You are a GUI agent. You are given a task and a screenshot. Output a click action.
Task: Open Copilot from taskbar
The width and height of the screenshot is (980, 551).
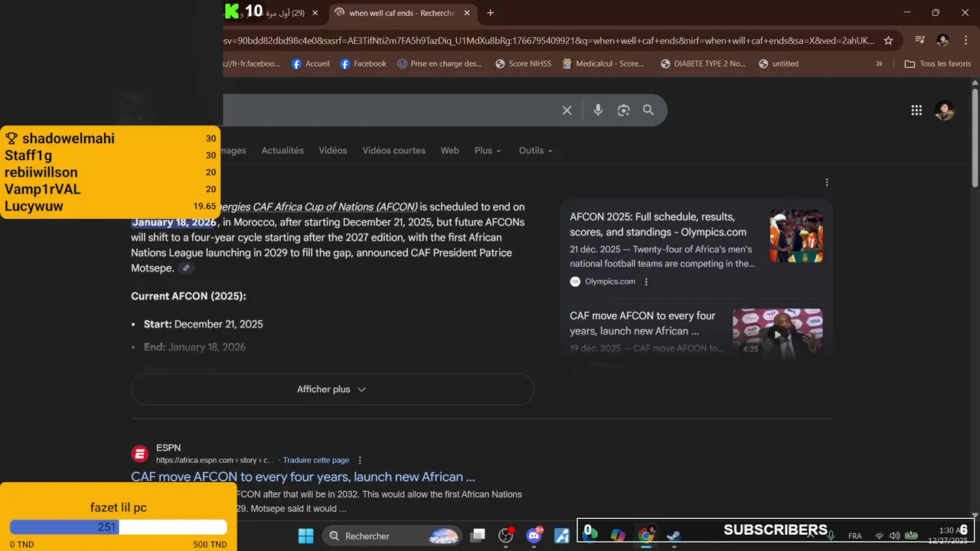[x=618, y=536]
